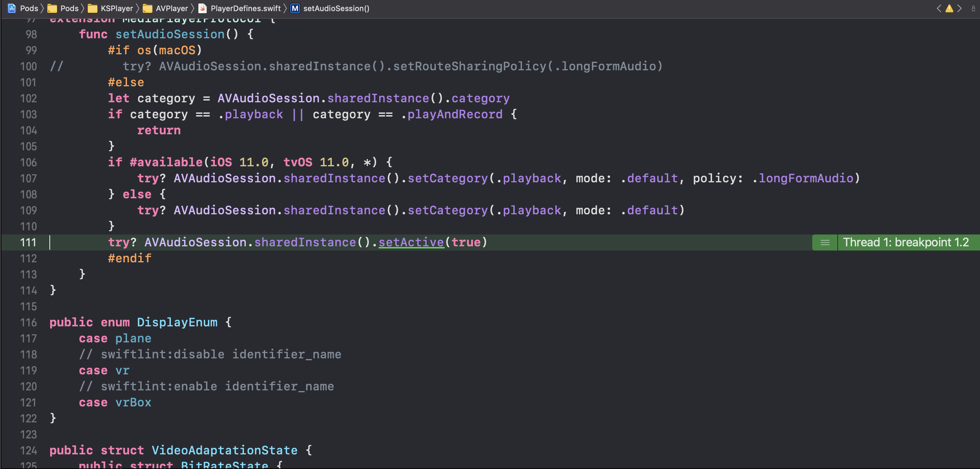Click the first Pods folder icon in breadcrumb
Screen dimensions: 980x469
pyautogui.click(x=52, y=8)
